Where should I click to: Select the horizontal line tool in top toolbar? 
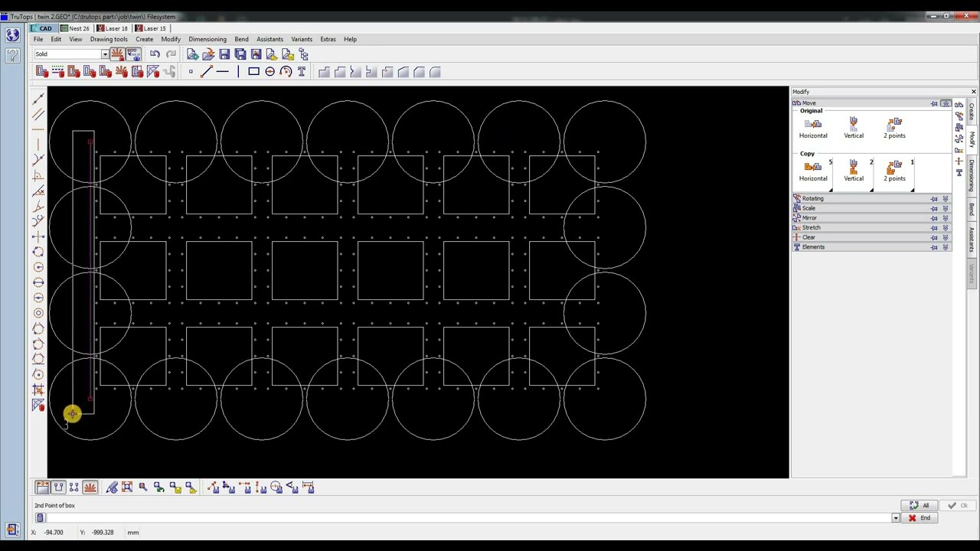click(x=222, y=72)
